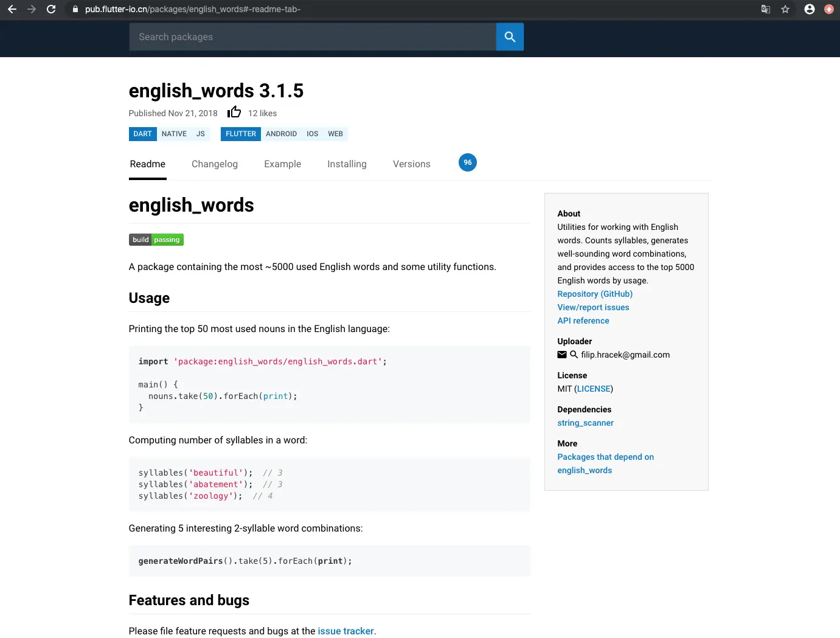Switch to the Readme tab
The height and width of the screenshot is (638, 840).
148,164
